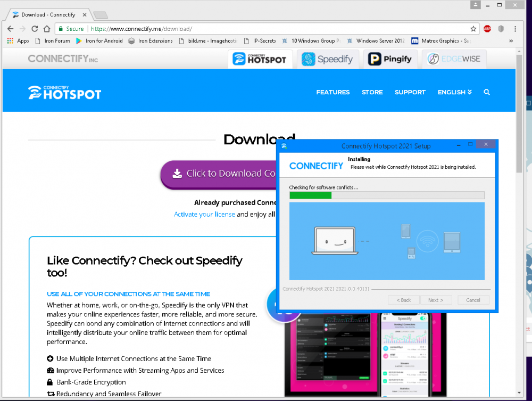The width and height of the screenshot is (532, 401).
Task: Open the FEATURES menu item
Action: tap(332, 92)
